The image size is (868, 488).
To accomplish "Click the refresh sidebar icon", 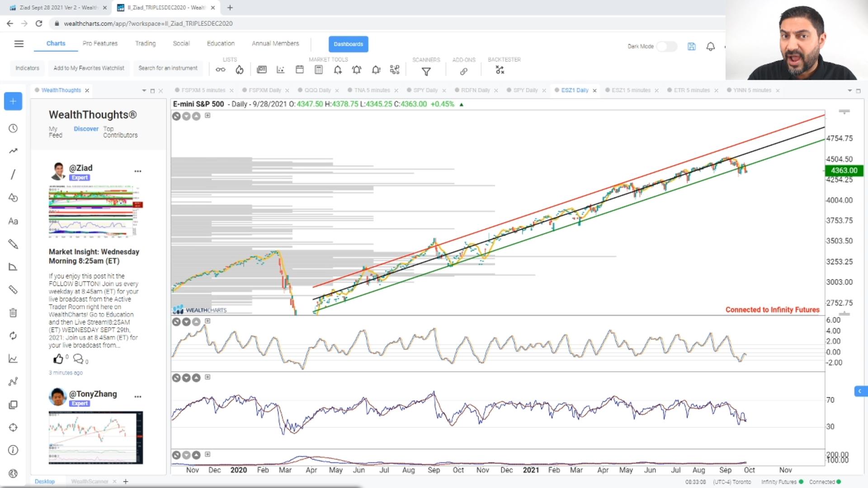I will tap(13, 336).
